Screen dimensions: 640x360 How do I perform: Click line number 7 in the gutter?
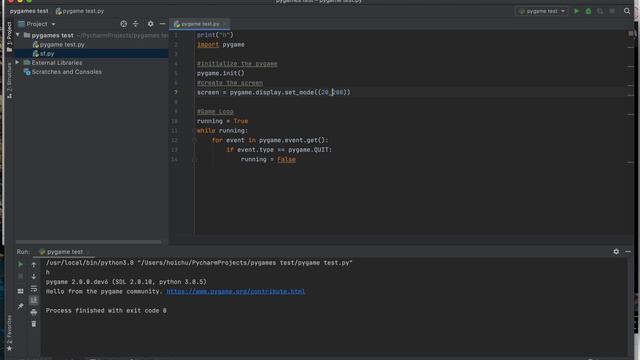tap(176, 92)
